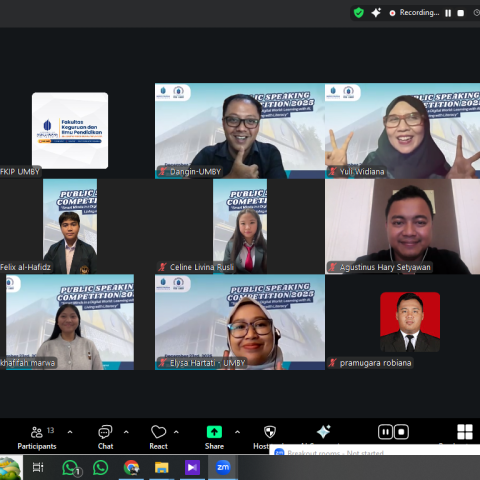Image resolution: width=480 pixels, height=480 pixels.
Task: Open File Explorer from the taskbar
Action: 162,468
